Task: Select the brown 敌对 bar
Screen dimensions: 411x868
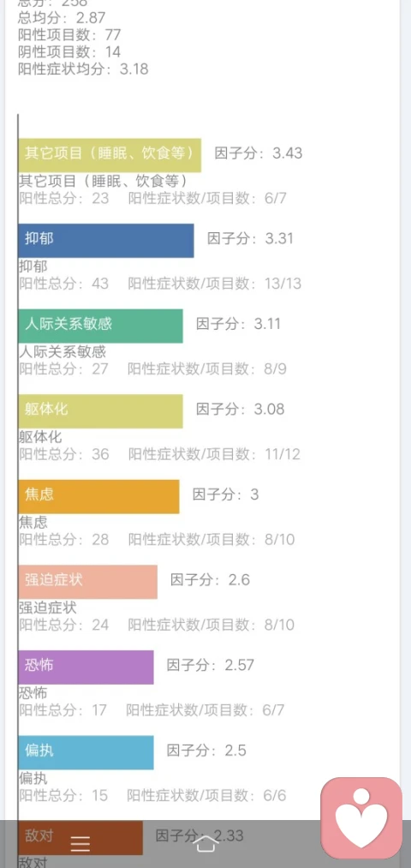Action: click(80, 837)
